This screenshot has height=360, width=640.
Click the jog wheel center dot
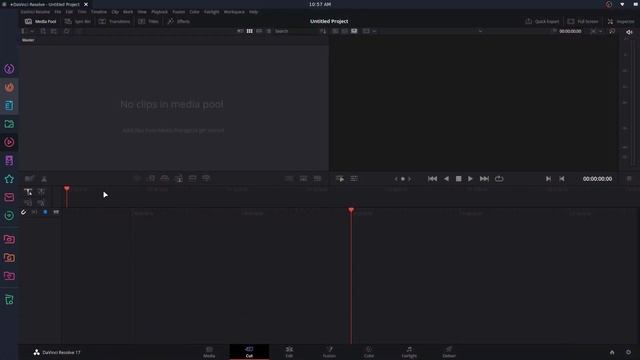click(x=402, y=179)
